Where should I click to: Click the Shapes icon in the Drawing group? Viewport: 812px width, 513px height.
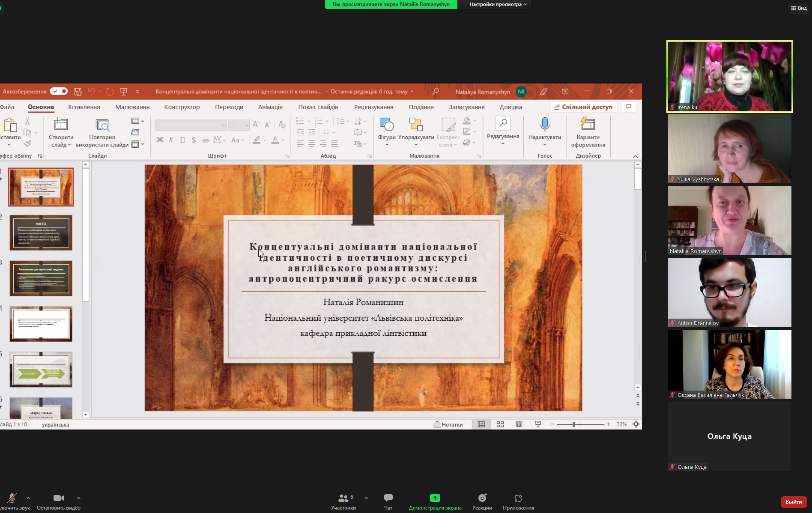click(386, 125)
